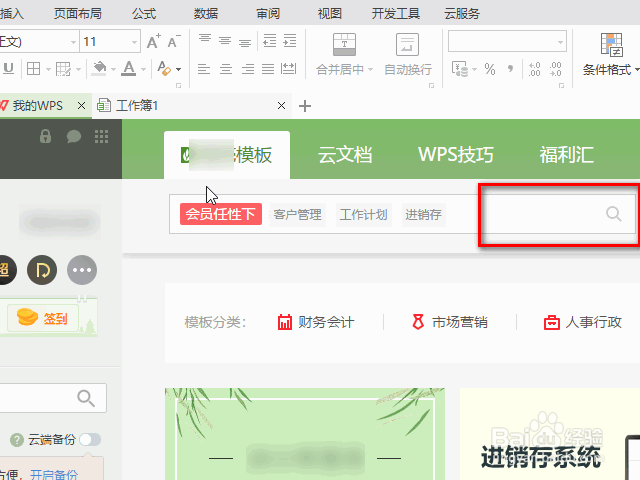Open the 云服务 ribbon tab
The height and width of the screenshot is (480, 640).
pos(462,13)
